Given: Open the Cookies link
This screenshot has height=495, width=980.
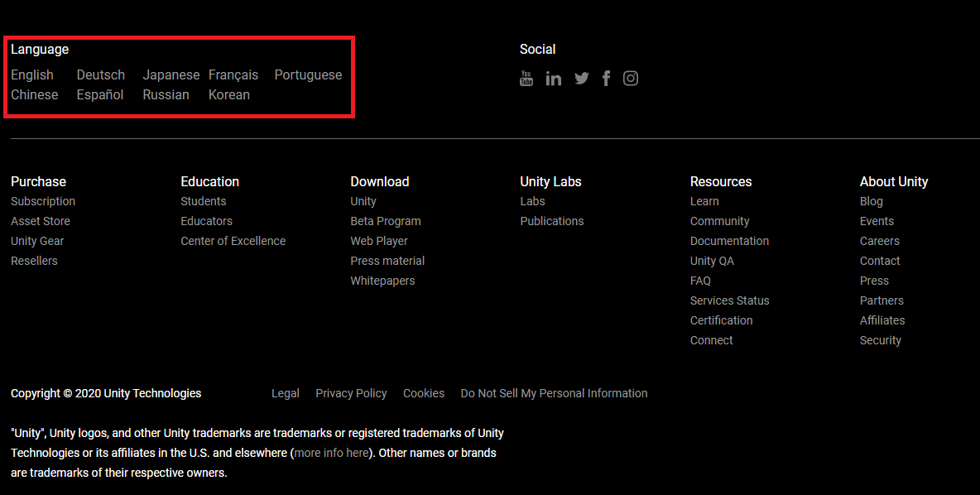Looking at the screenshot, I should (x=423, y=394).
